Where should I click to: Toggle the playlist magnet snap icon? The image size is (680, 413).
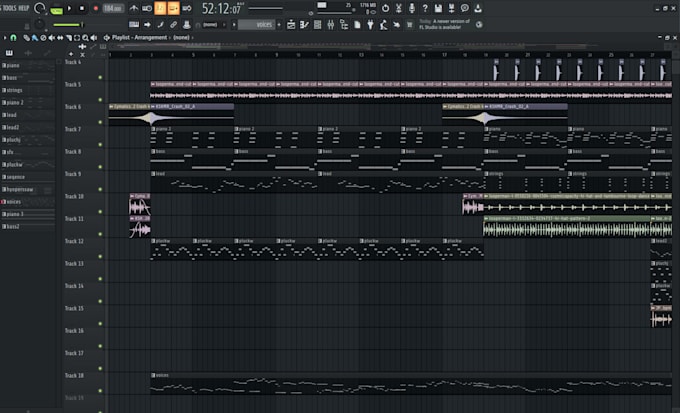[x=13, y=38]
